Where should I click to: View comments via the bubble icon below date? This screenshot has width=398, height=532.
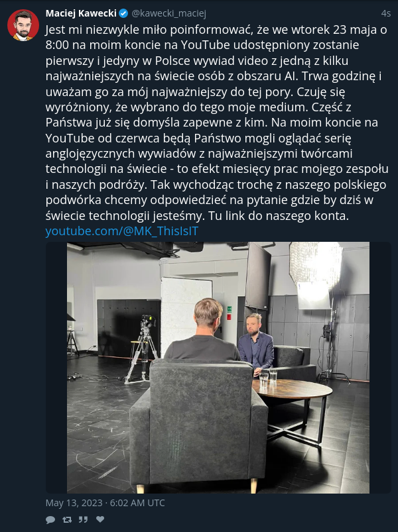50,519
